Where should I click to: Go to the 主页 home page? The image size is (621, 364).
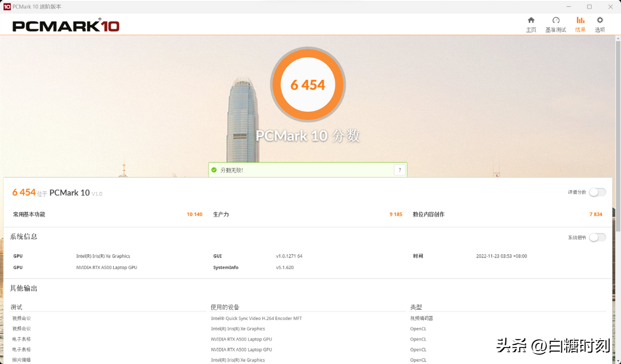[531, 24]
